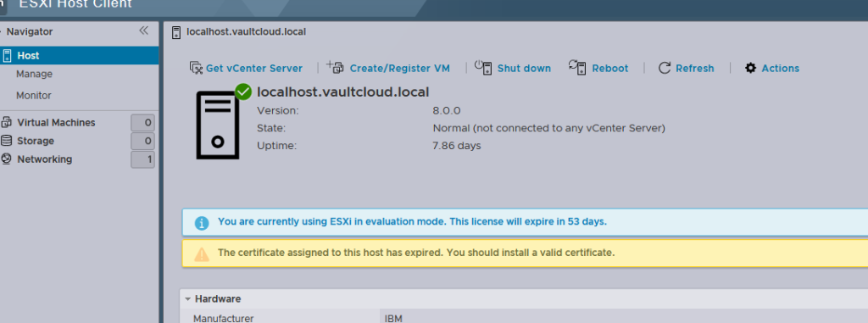Click the Refresh circular arrow icon

coord(665,68)
